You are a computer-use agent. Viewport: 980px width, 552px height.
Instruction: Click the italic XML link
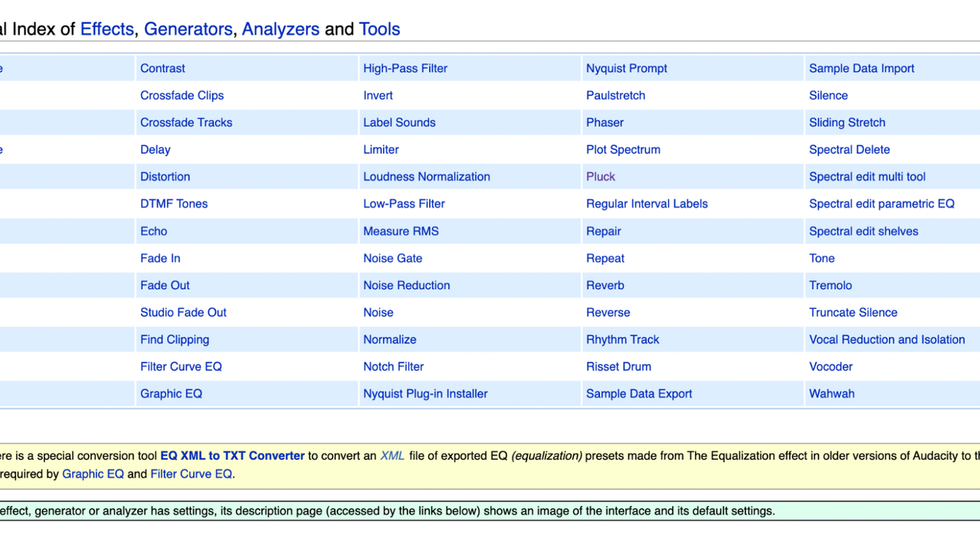tap(392, 456)
